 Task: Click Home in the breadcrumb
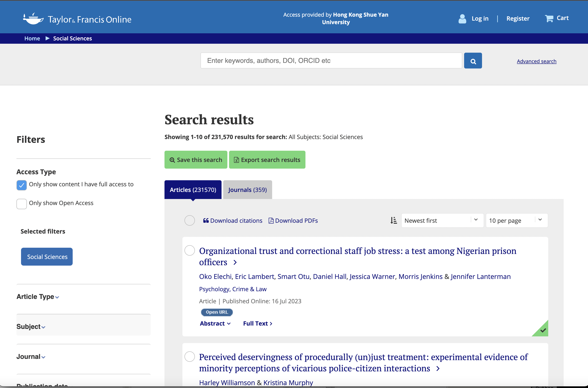tap(32, 38)
